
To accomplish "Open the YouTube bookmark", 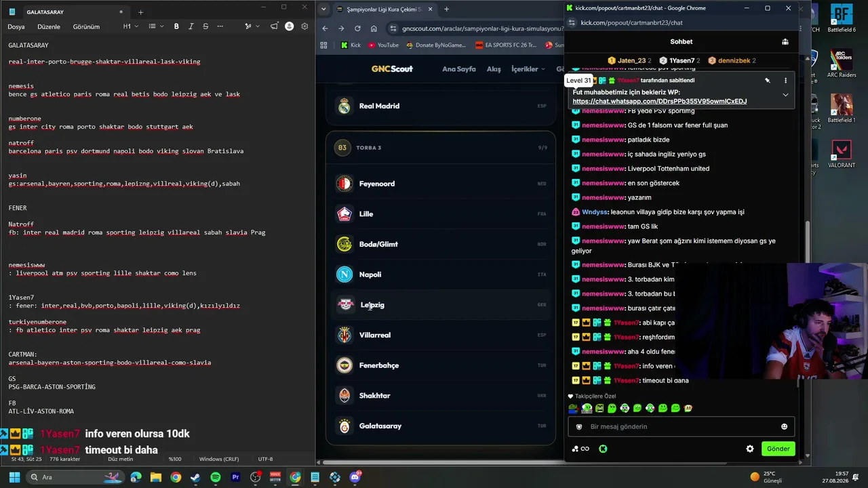I will tap(383, 45).
